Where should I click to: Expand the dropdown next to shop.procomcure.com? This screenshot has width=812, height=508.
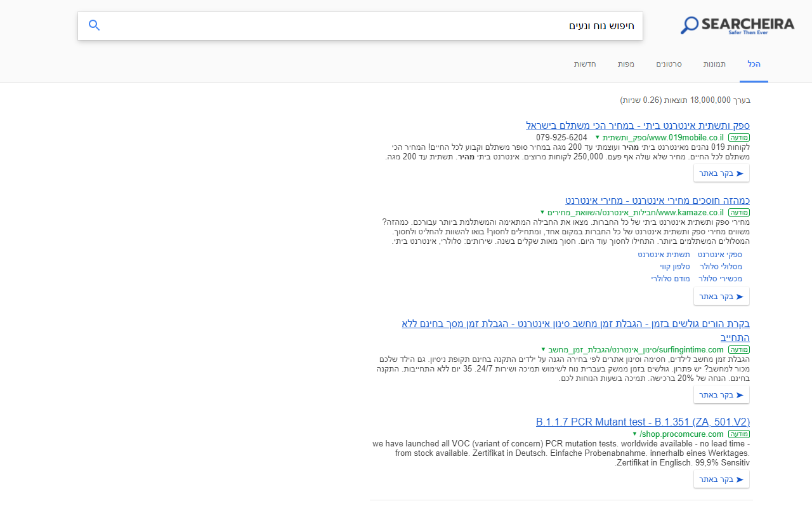point(634,434)
